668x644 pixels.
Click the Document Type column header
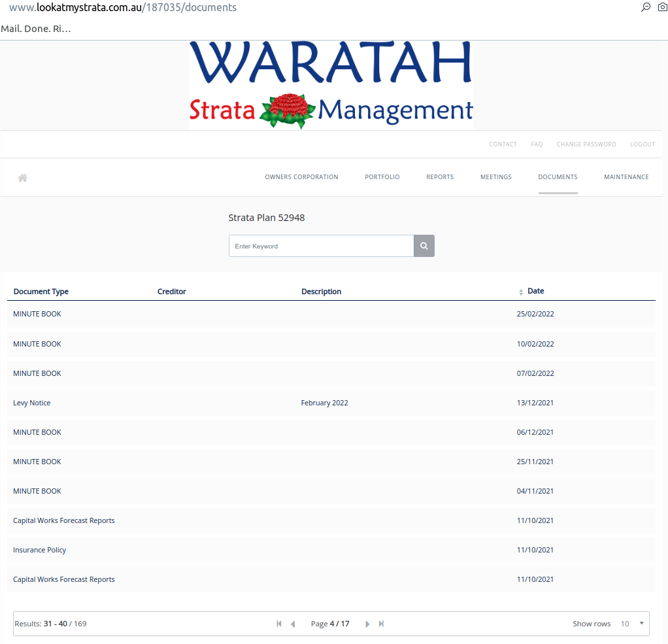[41, 292]
